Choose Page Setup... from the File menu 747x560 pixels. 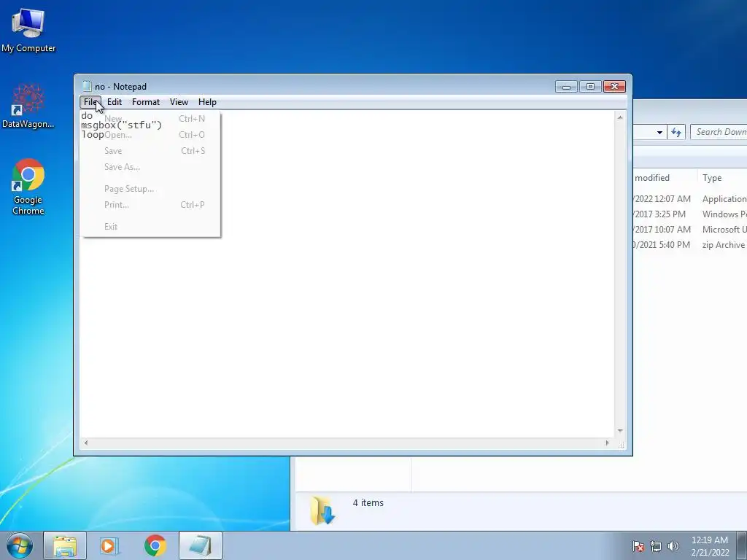(x=150, y=189)
